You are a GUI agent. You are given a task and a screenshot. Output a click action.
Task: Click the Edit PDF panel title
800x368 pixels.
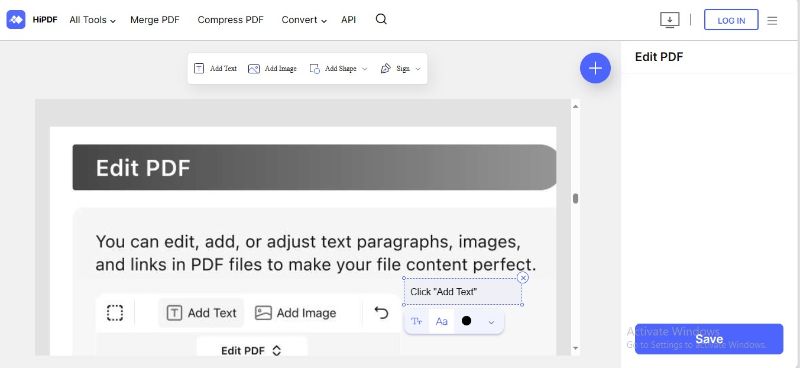point(659,57)
